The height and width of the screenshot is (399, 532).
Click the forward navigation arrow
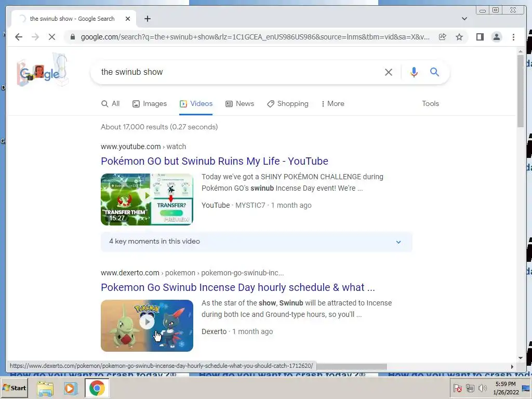[35, 37]
